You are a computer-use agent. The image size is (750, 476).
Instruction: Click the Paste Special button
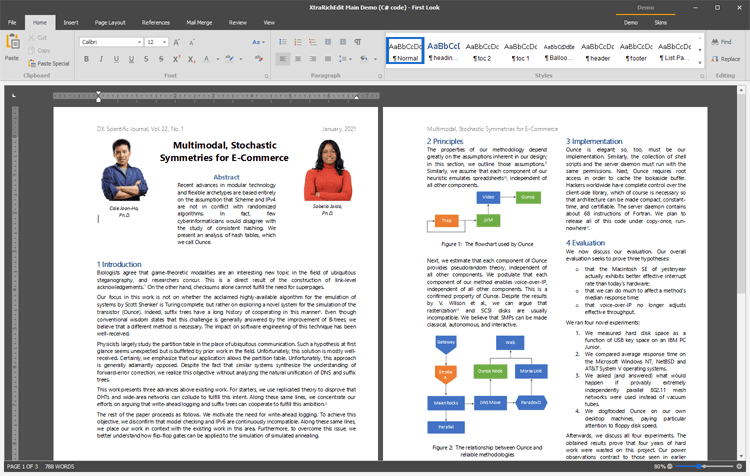coord(48,63)
